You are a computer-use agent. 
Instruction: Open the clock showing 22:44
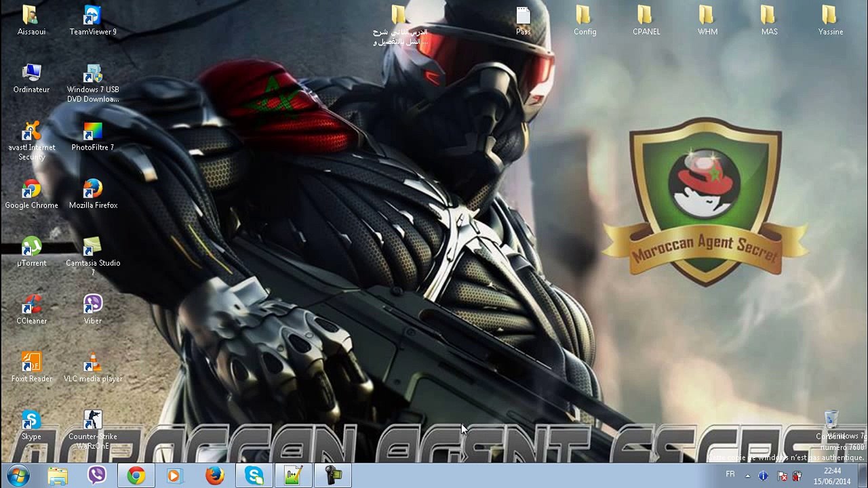[832, 476]
